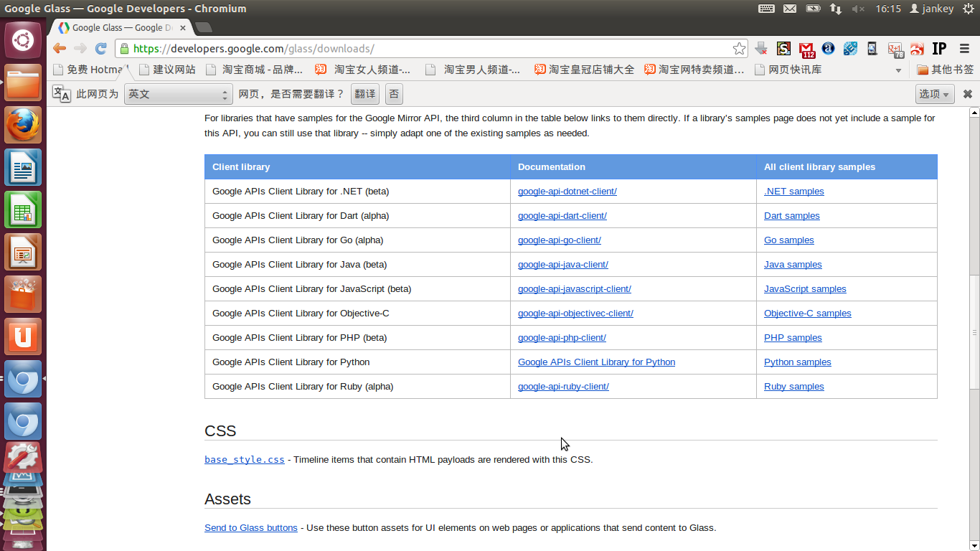Open the keyboard indicator in top panel
This screenshot has height=551, width=980.
(x=766, y=9)
